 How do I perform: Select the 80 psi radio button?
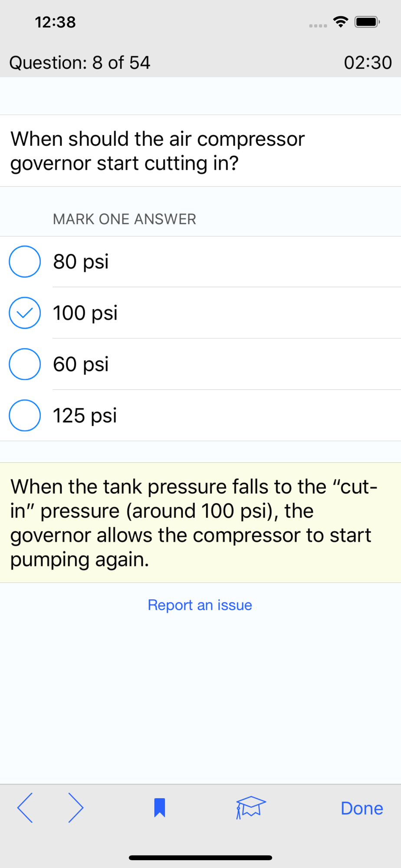point(25,261)
